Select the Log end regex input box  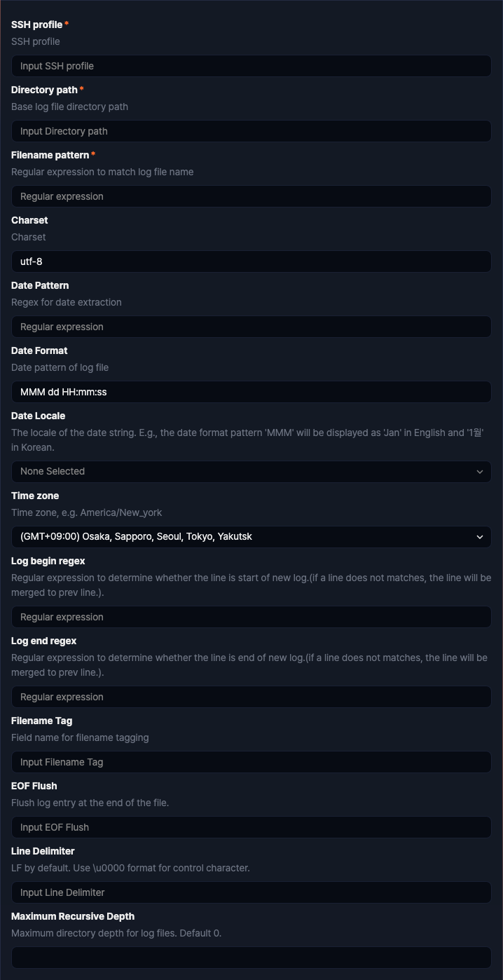click(x=251, y=697)
